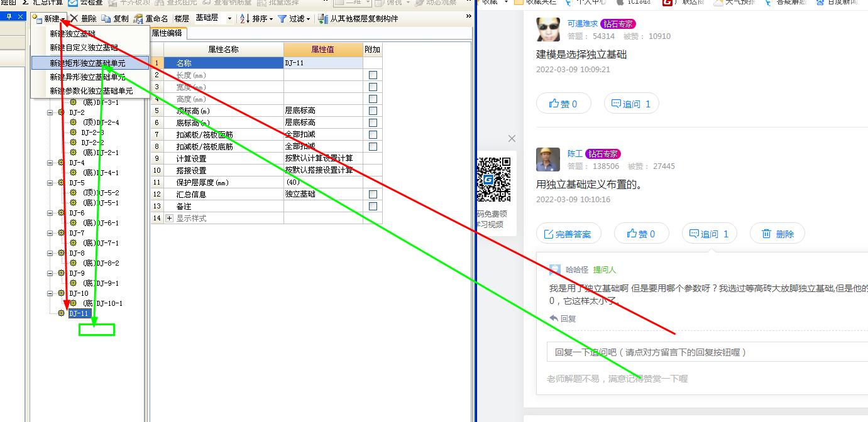The image size is (868, 422).
Task: Tick the 宽度(mm) 附加 checkbox
Action: pyautogui.click(x=373, y=87)
